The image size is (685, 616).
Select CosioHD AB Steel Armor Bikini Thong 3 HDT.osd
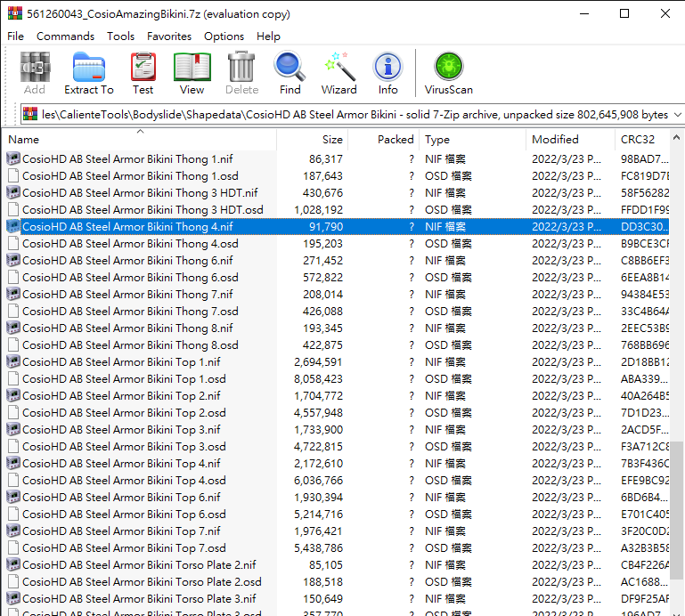143,209
